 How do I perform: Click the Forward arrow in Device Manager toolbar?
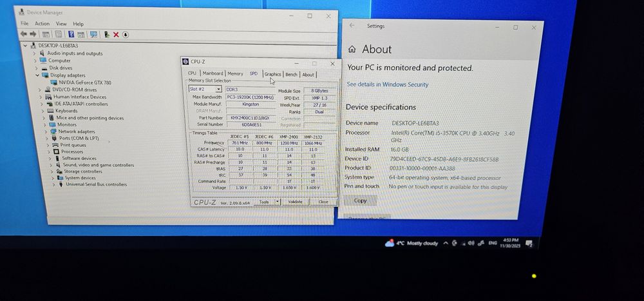click(x=33, y=34)
